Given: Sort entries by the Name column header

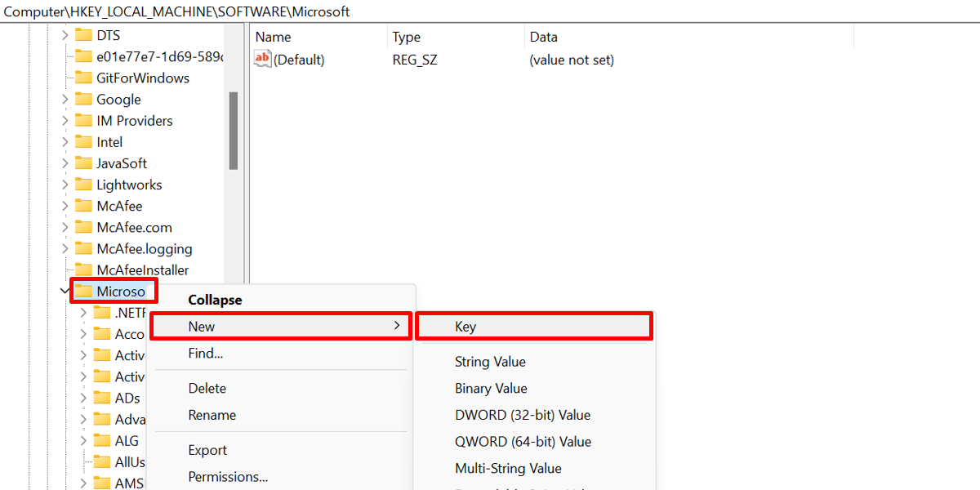Looking at the screenshot, I should (x=273, y=37).
